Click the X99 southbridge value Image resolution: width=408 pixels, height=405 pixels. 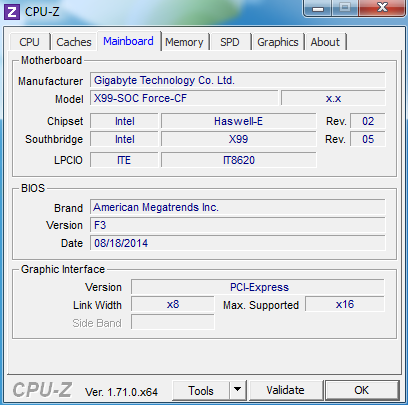[238, 139]
